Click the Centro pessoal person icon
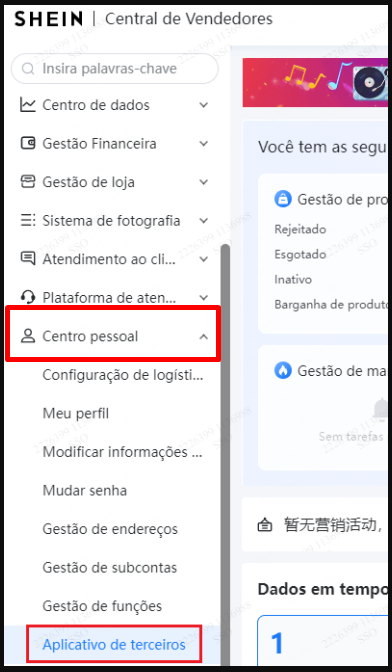 tap(28, 336)
